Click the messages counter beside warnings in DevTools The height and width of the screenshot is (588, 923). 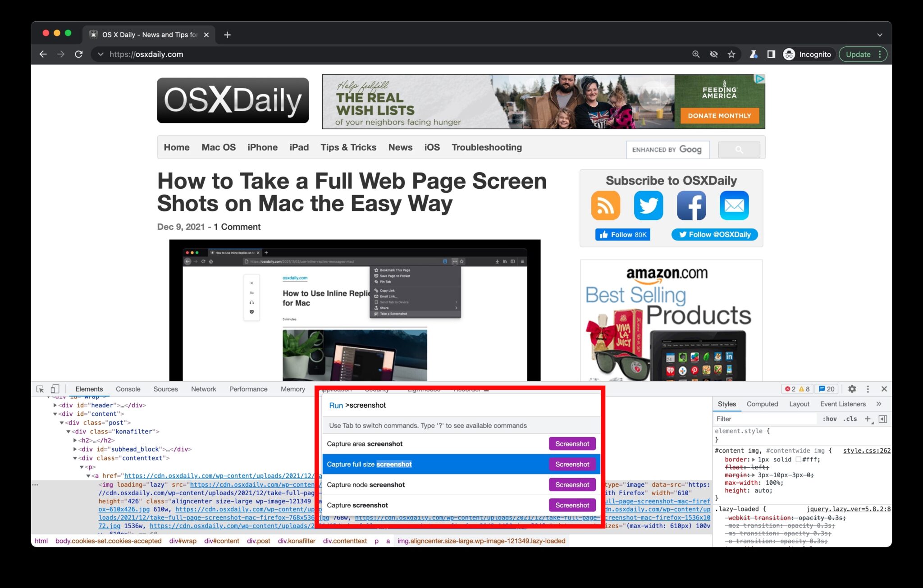(827, 388)
